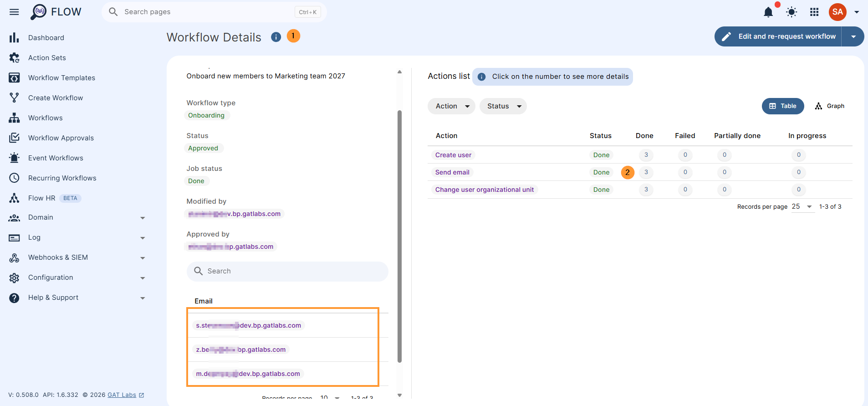Open the notifications bell
Screen dimensions: 868x406
(x=768, y=12)
